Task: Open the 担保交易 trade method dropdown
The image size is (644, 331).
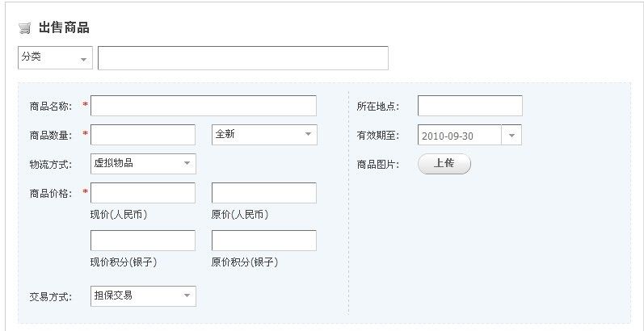Action: point(143,296)
